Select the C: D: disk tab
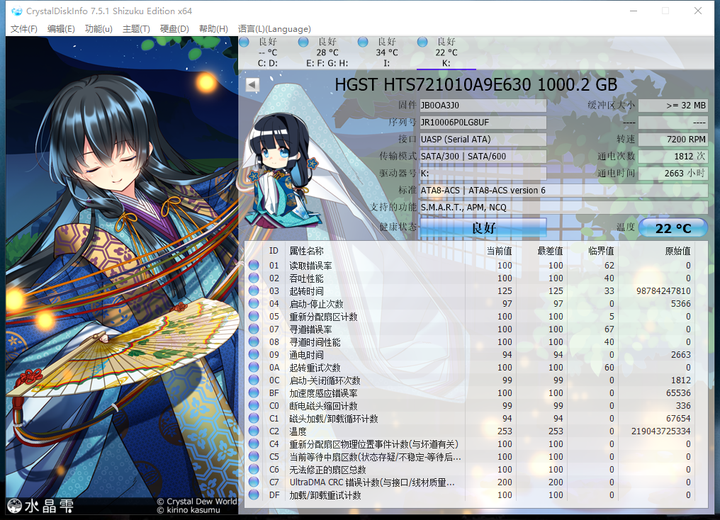 266,52
